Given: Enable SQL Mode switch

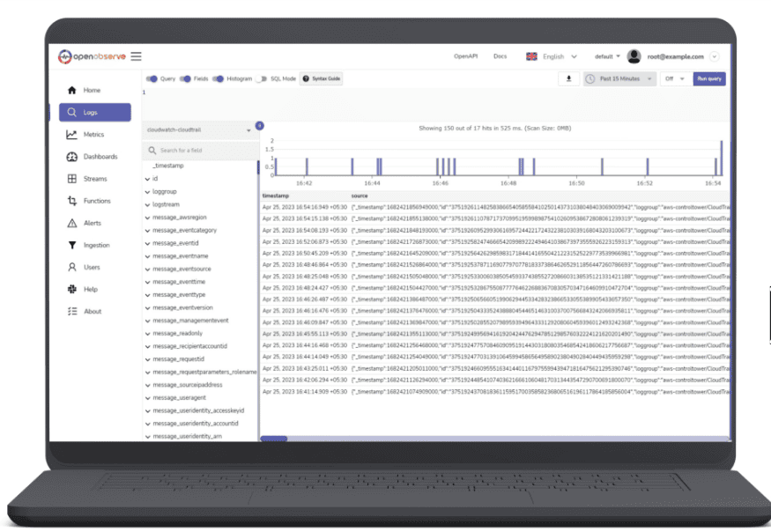Looking at the screenshot, I should coord(261,78).
